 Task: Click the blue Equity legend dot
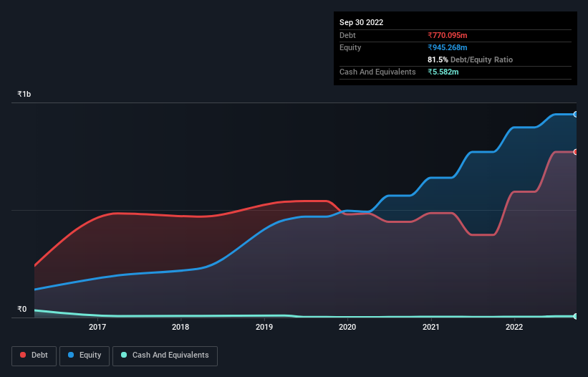coord(71,355)
